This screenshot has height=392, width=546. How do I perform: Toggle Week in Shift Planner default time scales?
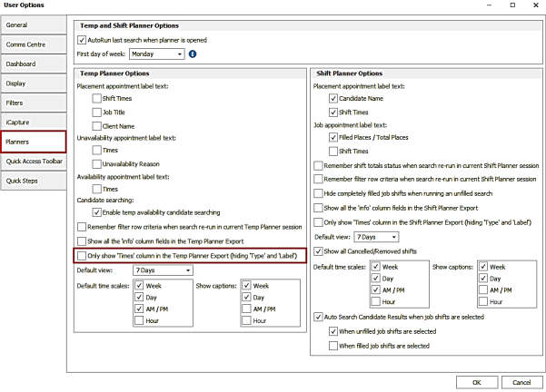point(376,267)
